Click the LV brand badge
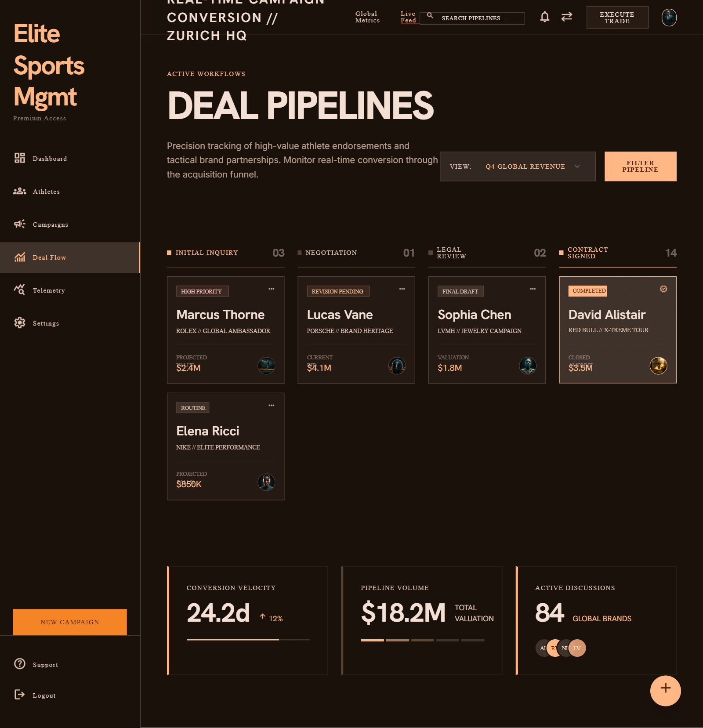The height and width of the screenshot is (728, 703). click(x=577, y=648)
